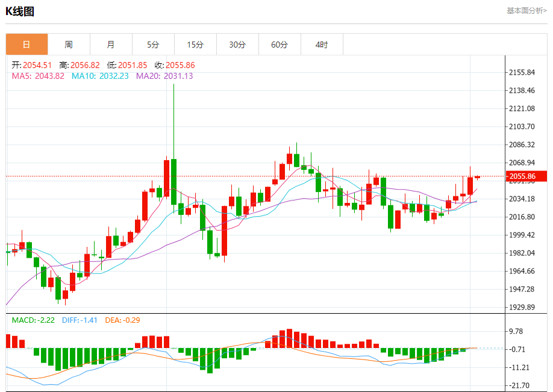Image resolution: width=553 pixels, height=392 pixels.
Task: Open the 基本面分析 link
Action: [x=526, y=11]
